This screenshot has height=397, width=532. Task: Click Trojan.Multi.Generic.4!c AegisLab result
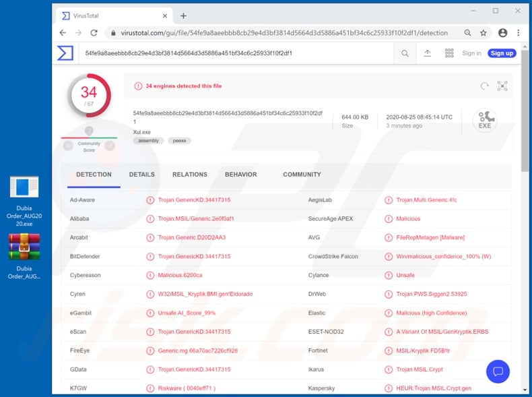point(426,200)
